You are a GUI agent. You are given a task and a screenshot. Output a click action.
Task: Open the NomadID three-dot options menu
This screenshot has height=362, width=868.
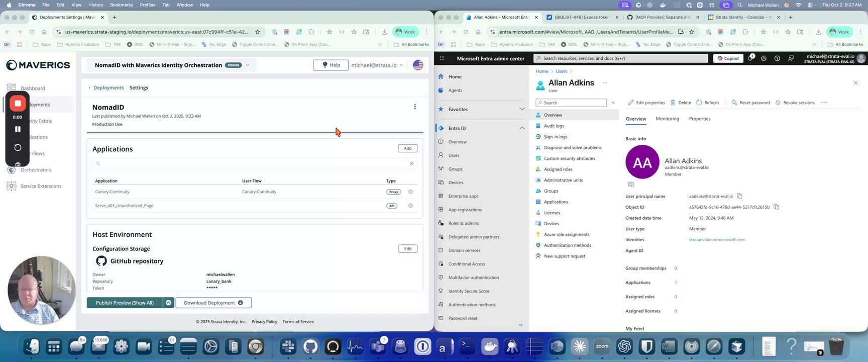[415, 107]
